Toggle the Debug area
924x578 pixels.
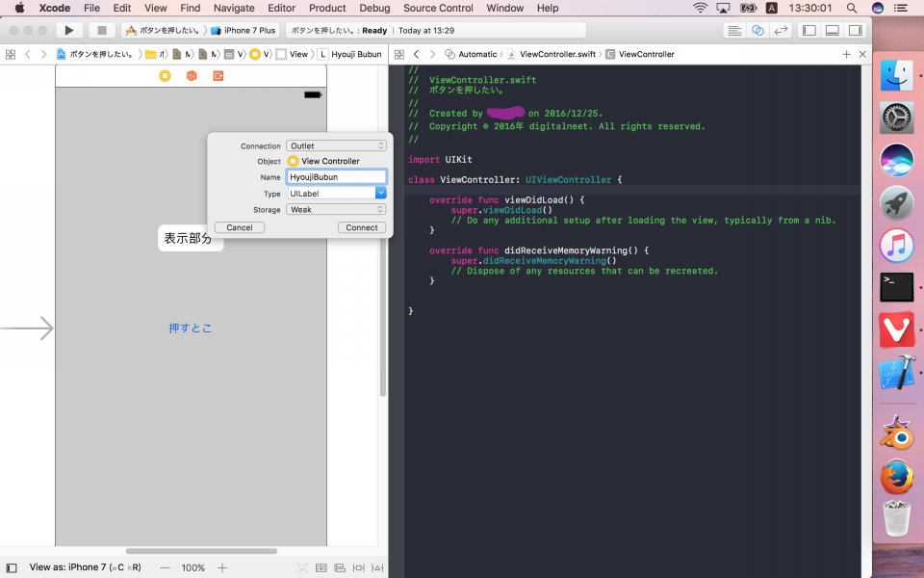pyautogui.click(x=832, y=31)
